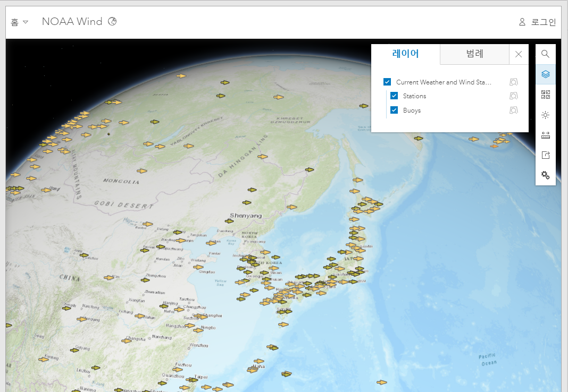Open the search tool in the side toolbar
Screen dimensions: 568x392
pos(545,54)
